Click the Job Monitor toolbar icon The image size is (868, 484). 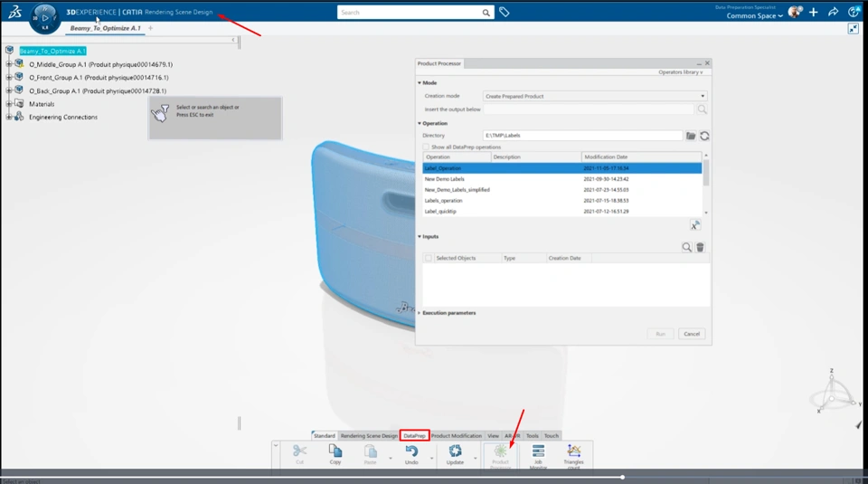(x=538, y=451)
